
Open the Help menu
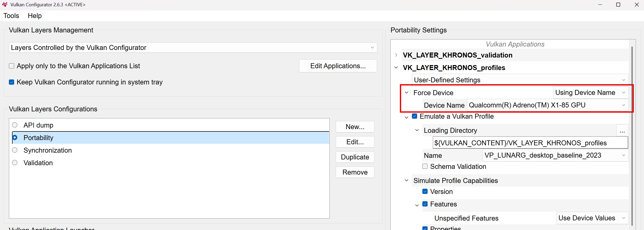[x=35, y=16]
